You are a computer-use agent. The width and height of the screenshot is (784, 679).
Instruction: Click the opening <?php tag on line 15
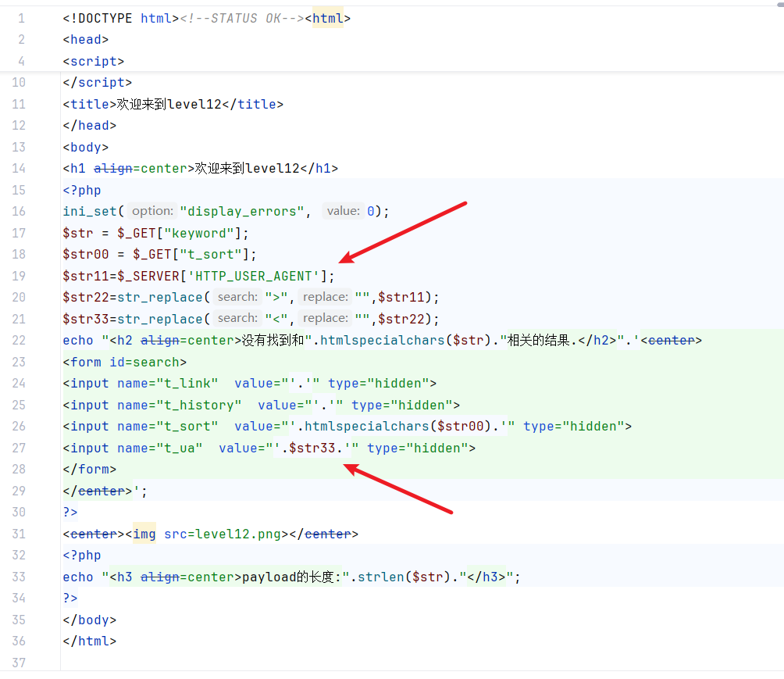pos(82,190)
